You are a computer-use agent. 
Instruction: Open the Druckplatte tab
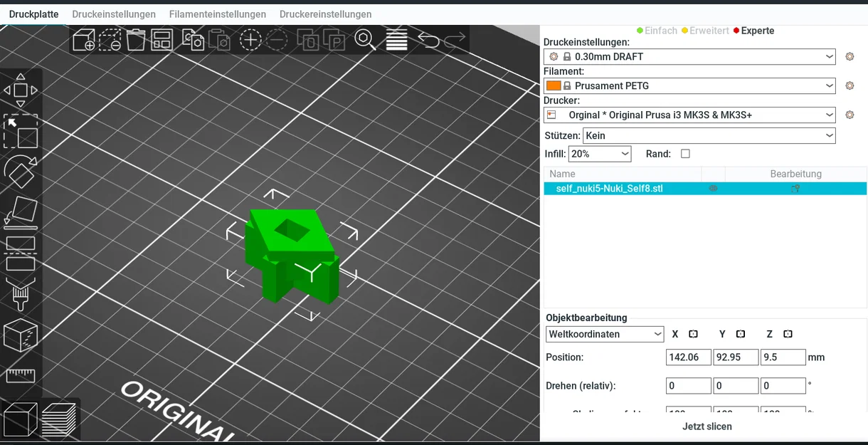[x=34, y=14]
